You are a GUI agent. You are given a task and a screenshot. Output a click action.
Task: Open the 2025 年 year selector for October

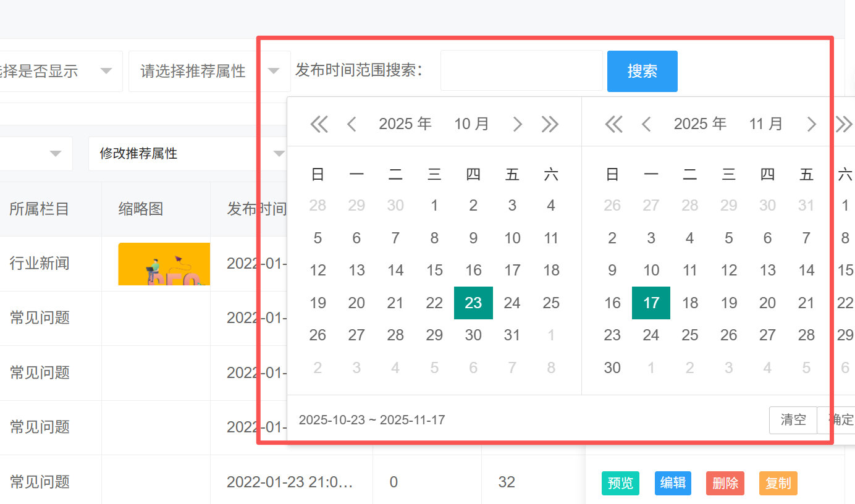pos(405,124)
